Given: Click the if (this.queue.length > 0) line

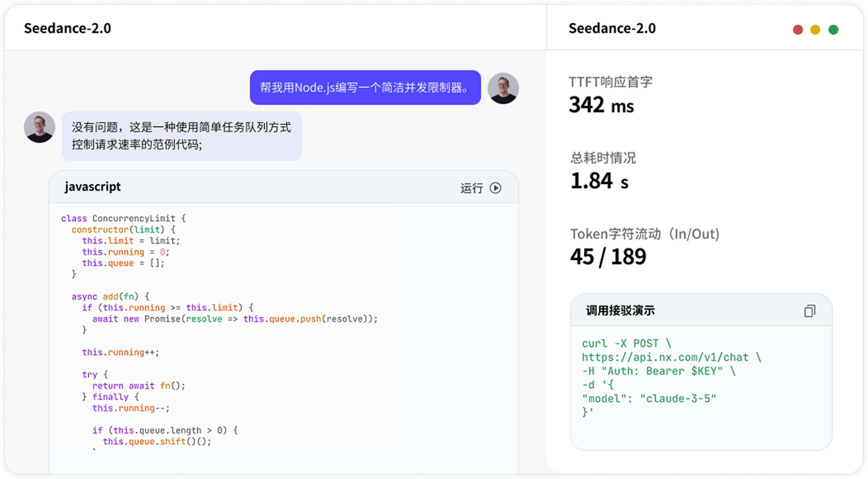Looking at the screenshot, I should pos(165,430).
